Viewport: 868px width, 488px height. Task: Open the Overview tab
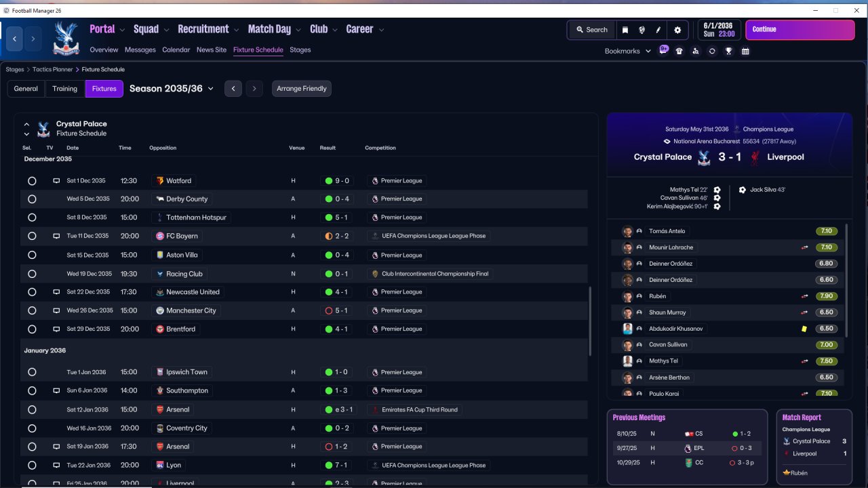click(x=104, y=49)
